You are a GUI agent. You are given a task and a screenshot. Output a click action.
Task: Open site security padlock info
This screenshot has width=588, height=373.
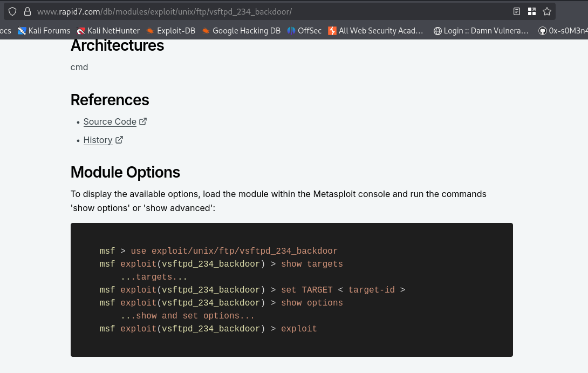(x=28, y=12)
